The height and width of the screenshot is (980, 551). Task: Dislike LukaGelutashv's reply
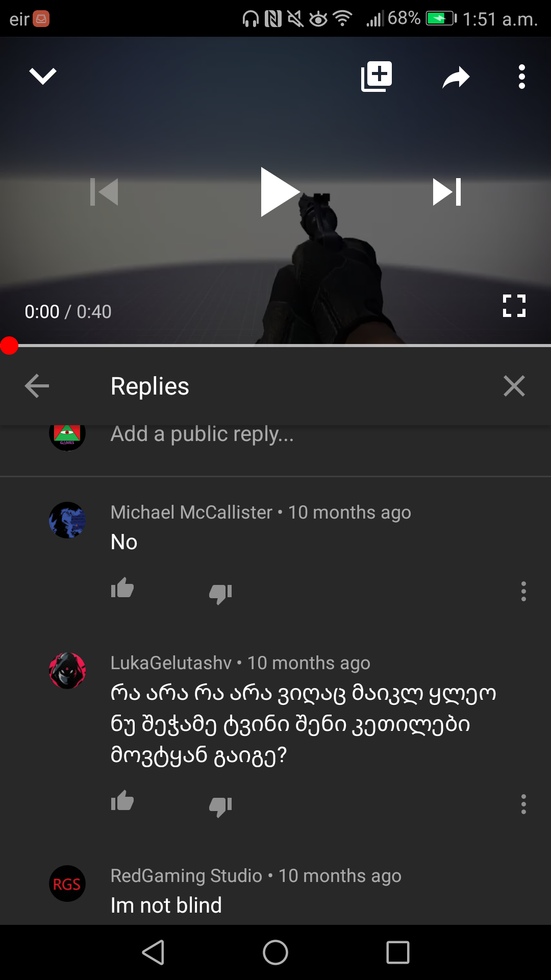[220, 806]
